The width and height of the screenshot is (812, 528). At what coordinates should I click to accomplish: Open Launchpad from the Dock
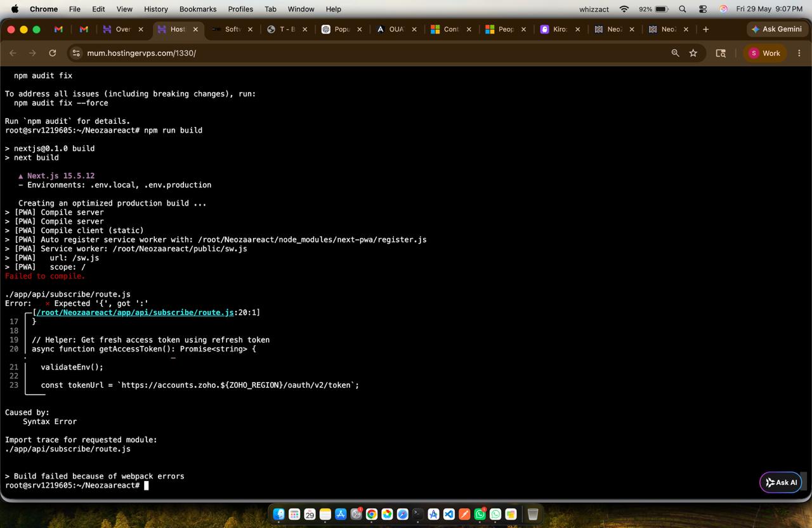pos(294,514)
